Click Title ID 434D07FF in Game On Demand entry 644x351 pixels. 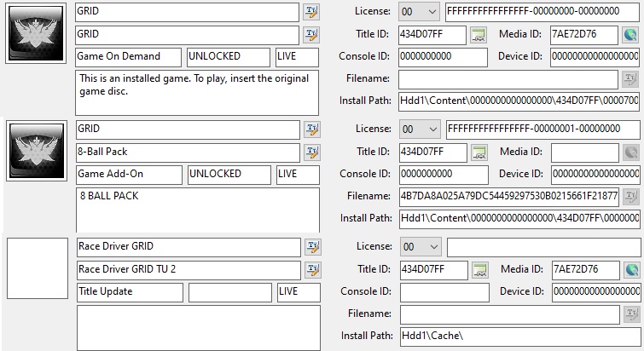pyautogui.click(x=432, y=35)
